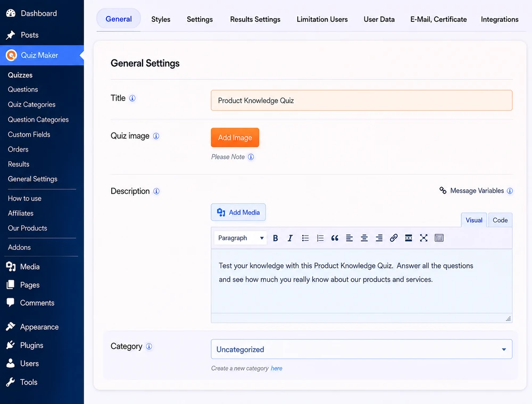Grab the editor resize handle
The height and width of the screenshot is (404, 532).
(508, 318)
